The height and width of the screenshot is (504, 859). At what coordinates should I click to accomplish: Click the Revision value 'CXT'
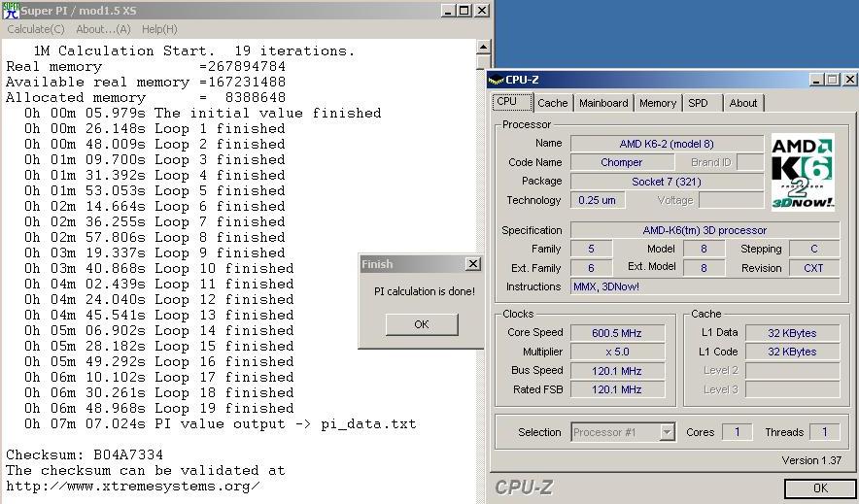814,268
